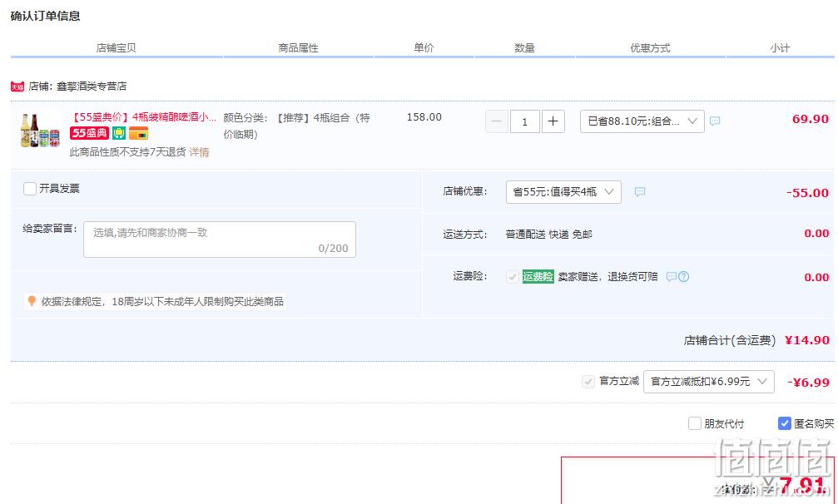Click the 18周岁以下未成年人 legal notice text
This screenshot has height=504, width=838.
[162, 302]
